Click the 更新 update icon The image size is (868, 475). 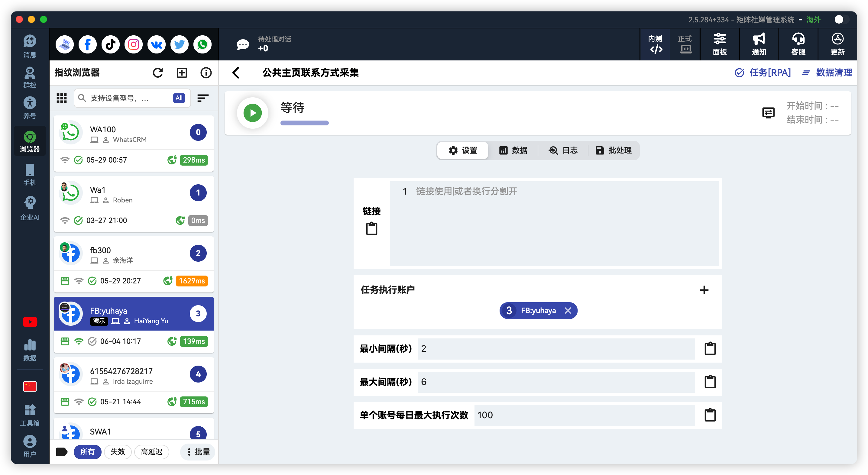coord(837,44)
